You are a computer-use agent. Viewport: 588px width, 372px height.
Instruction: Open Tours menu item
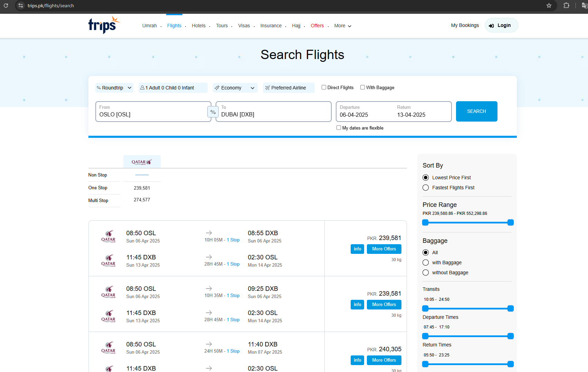(222, 26)
